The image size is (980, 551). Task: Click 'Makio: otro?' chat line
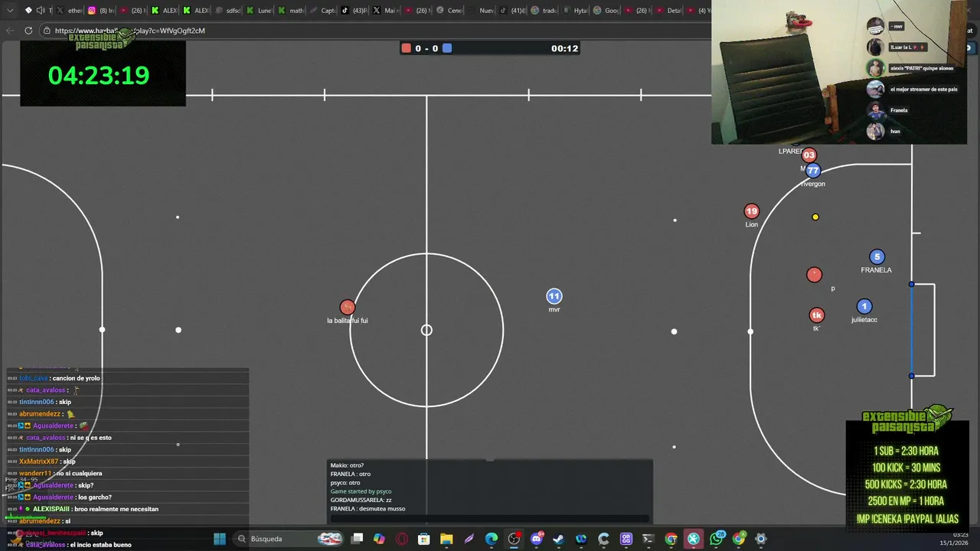tap(347, 465)
